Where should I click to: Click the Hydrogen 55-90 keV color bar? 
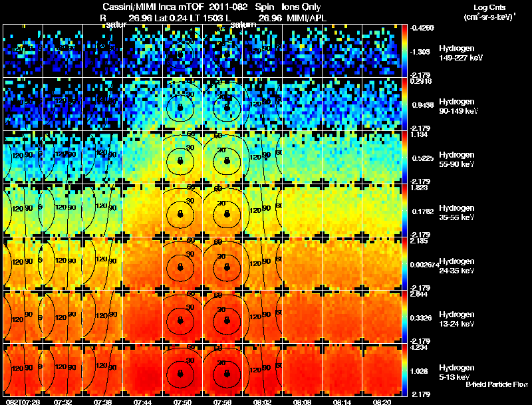(x=404, y=157)
